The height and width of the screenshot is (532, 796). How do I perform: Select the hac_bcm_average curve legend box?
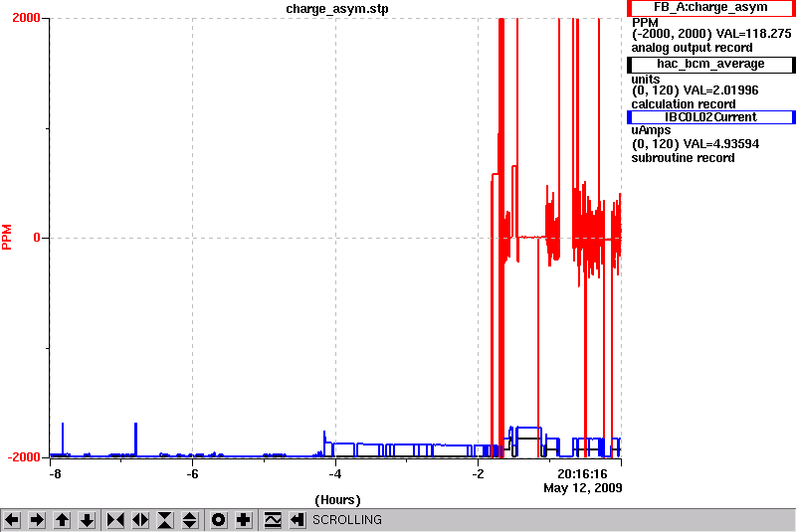pyautogui.click(x=710, y=64)
